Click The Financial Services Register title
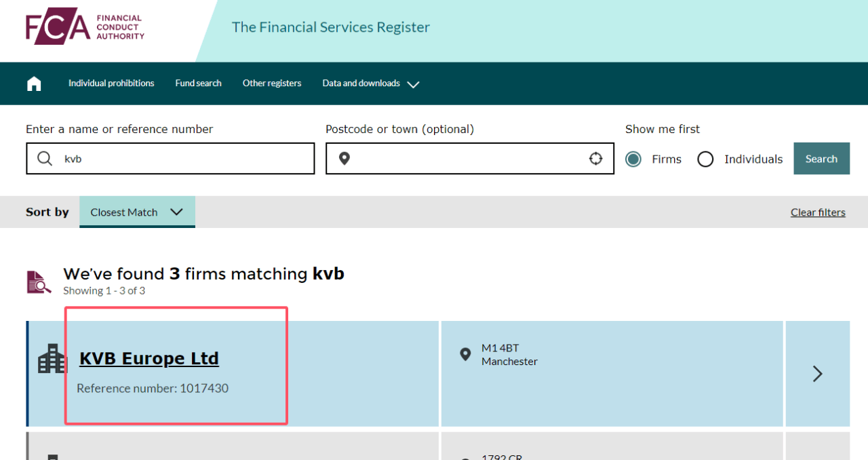Viewport: 868px width, 460px height. pyautogui.click(x=331, y=27)
